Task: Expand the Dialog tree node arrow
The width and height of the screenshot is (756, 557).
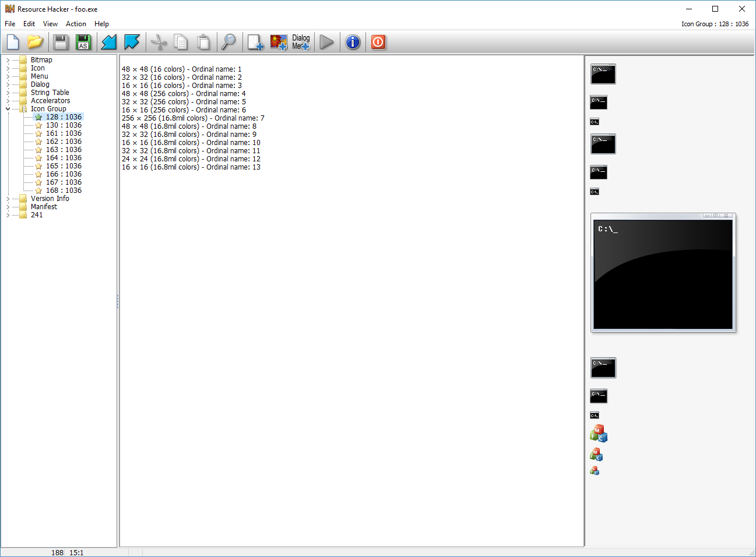Action: tap(8, 84)
